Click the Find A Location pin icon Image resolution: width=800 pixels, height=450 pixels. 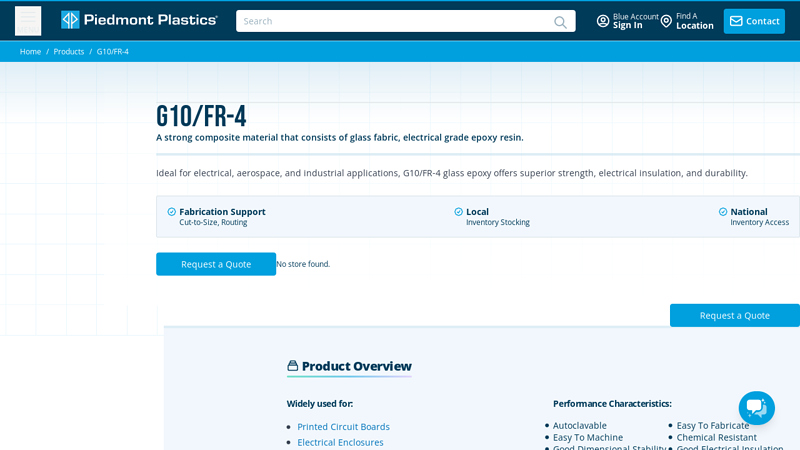click(x=666, y=21)
